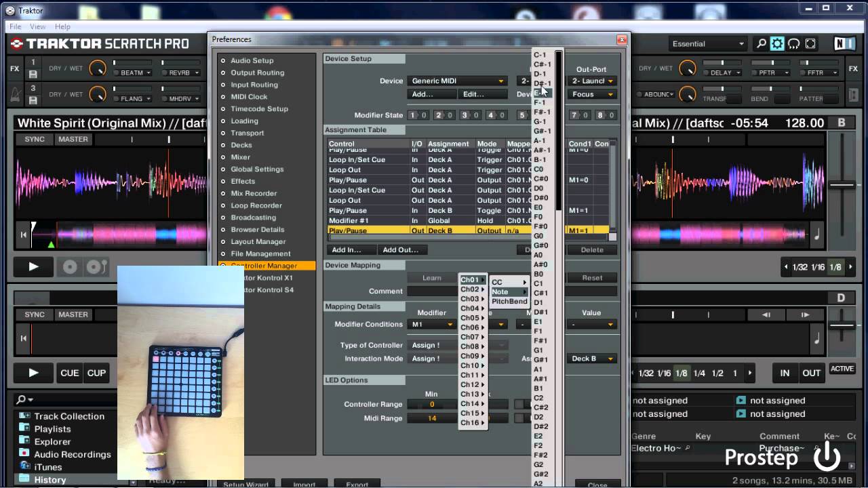Open Playlists folder in browser tree
868x488 pixels.
52,429
